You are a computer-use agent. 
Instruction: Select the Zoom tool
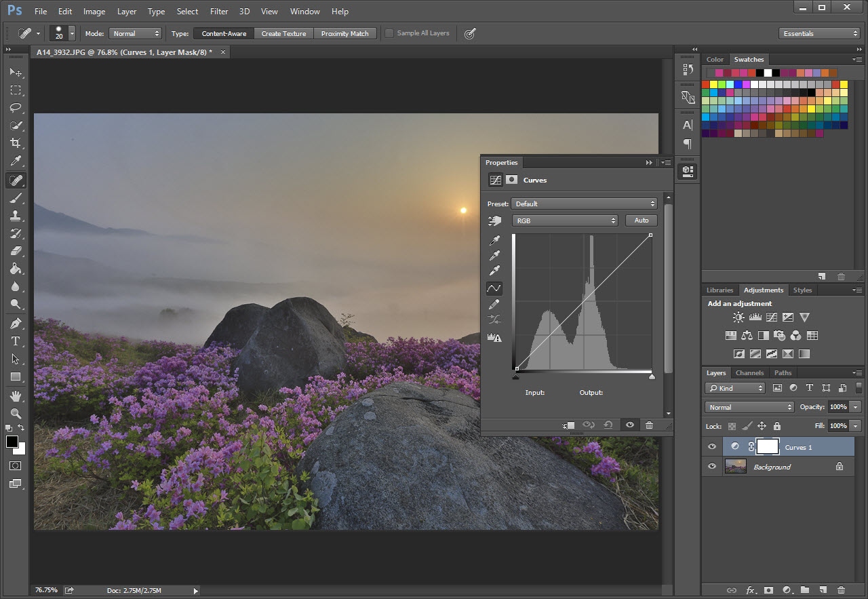16,413
